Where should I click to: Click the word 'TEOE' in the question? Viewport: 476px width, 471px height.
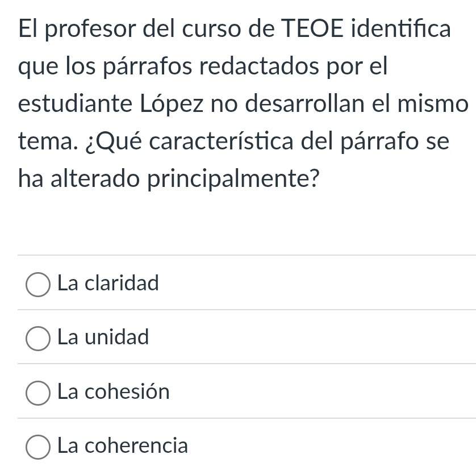(312, 29)
